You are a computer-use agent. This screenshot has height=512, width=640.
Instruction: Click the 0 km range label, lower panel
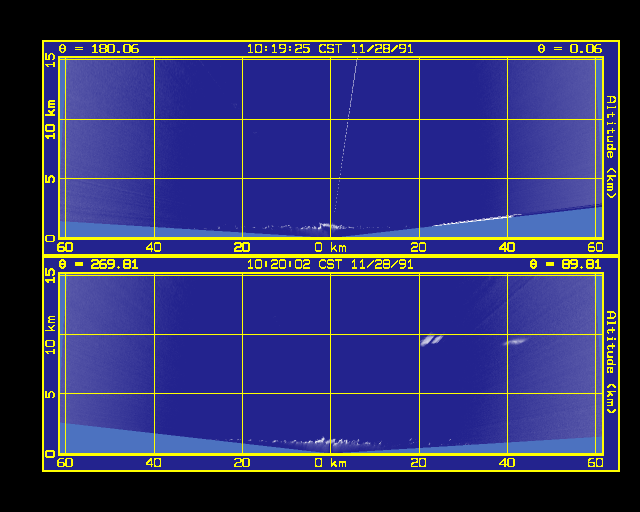pos(330,463)
